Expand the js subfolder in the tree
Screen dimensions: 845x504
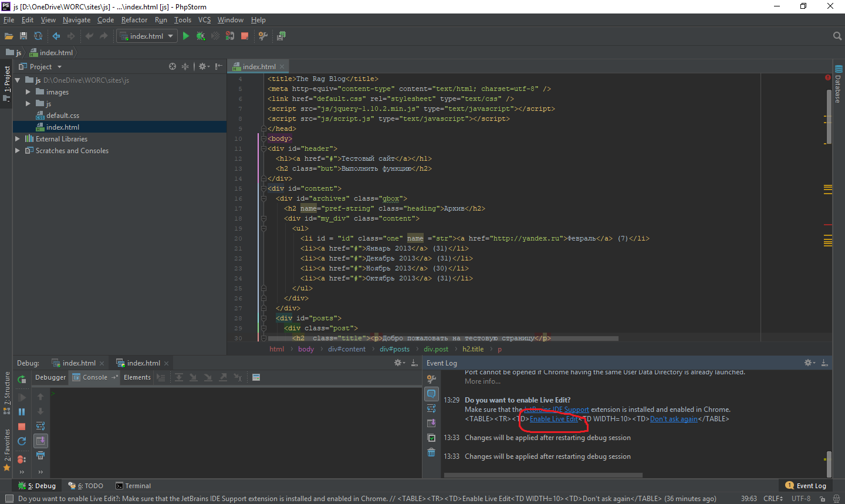tap(28, 104)
